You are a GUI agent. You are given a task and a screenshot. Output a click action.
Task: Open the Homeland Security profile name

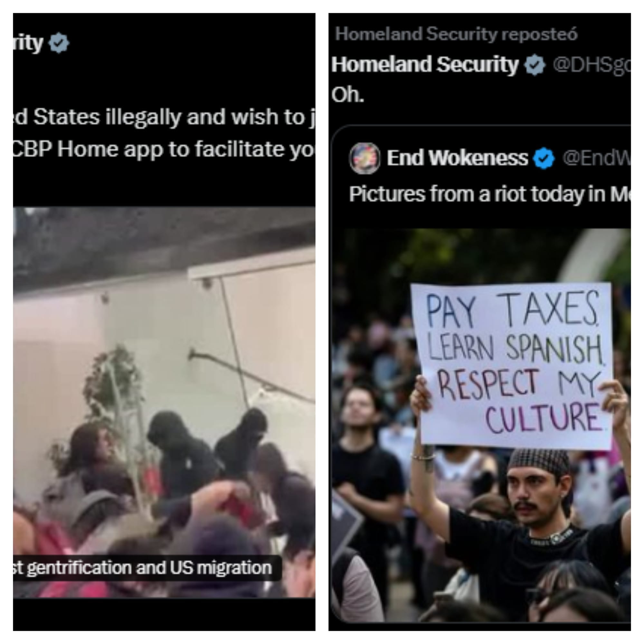pos(425,64)
